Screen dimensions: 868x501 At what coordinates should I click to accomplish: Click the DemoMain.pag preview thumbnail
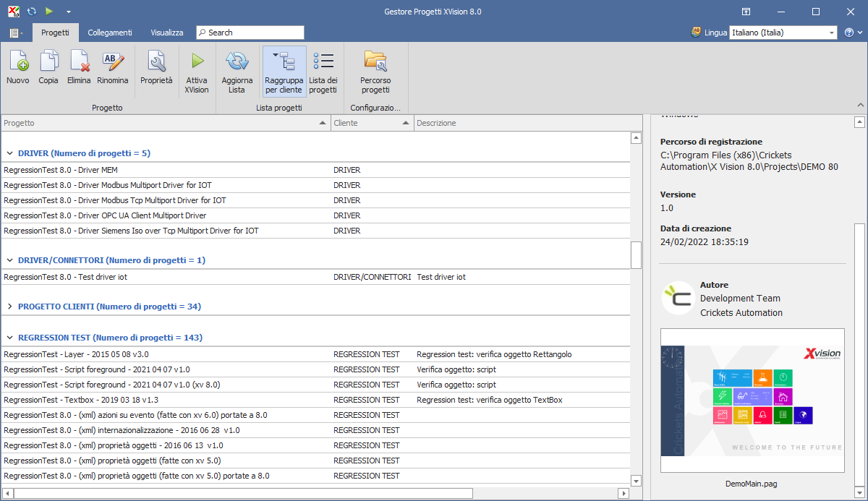pyautogui.click(x=752, y=402)
